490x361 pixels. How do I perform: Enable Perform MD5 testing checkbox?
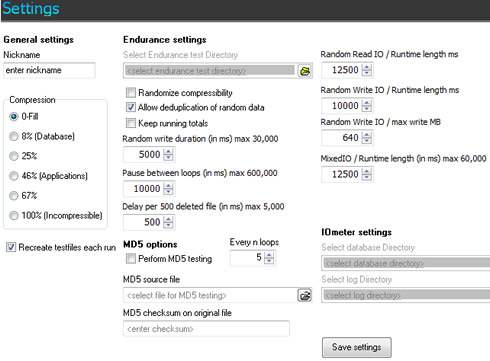(131, 258)
